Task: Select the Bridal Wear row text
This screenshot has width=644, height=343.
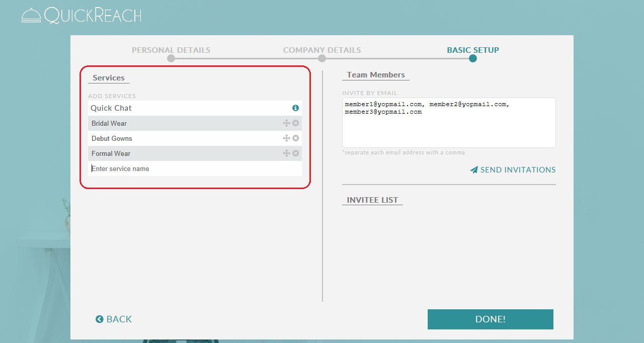Action: click(109, 123)
